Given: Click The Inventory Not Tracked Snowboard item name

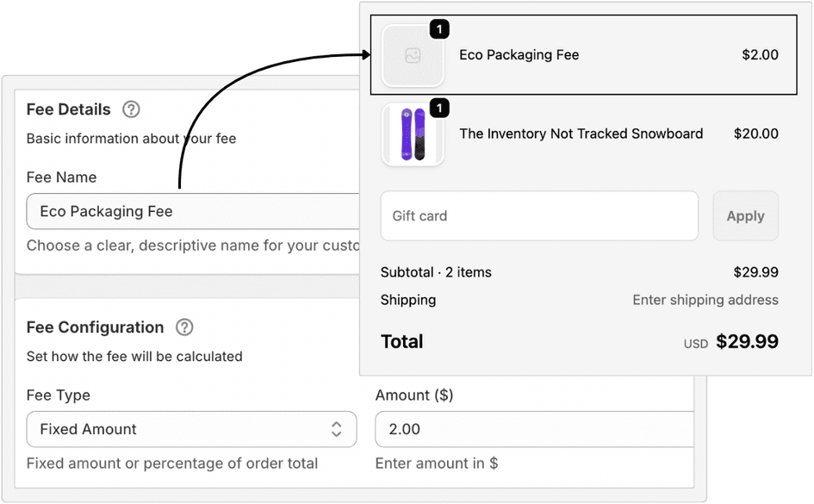Looking at the screenshot, I should (x=581, y=134).
